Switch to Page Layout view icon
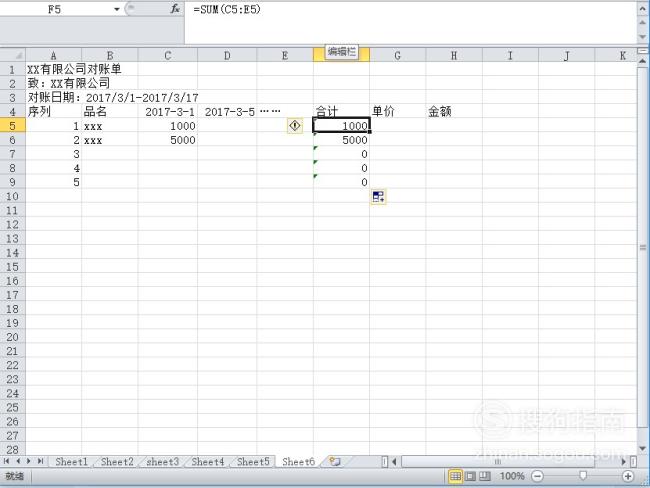Viewport: 650px width, 488px height. point(470,476)
